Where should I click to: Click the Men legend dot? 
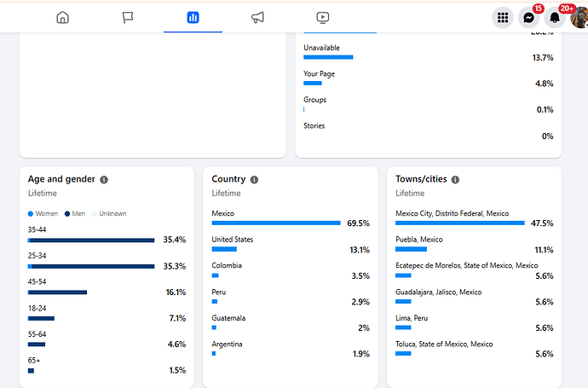point(67,213)
